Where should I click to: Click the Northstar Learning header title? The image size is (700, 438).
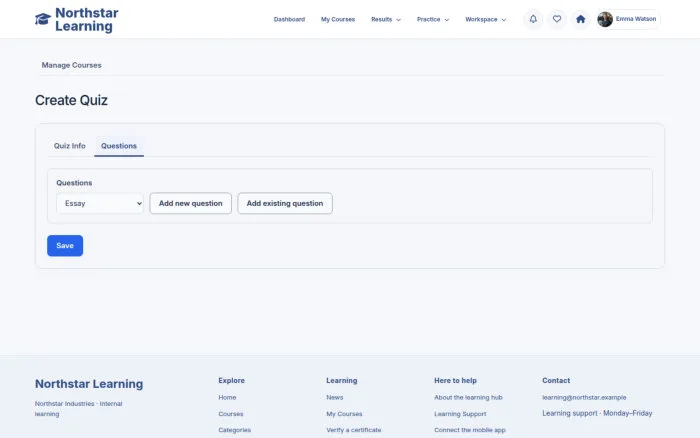pyautogui.click(x=87, y=19)
